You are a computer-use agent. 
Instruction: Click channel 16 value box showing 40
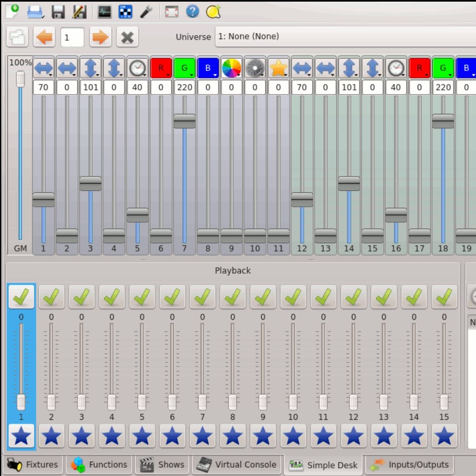point(396,87)
